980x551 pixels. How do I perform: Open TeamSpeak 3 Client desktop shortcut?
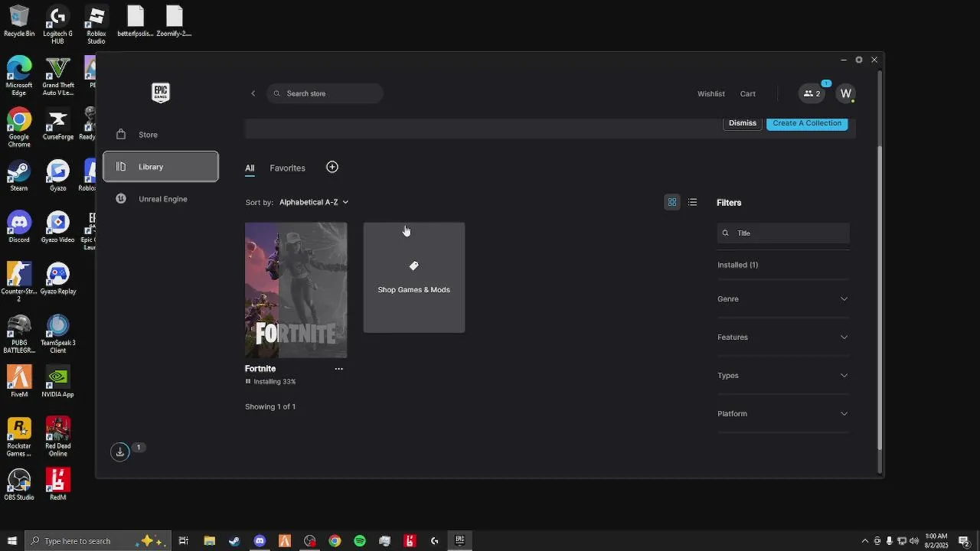pyautogui.click(x=57, y=334)
